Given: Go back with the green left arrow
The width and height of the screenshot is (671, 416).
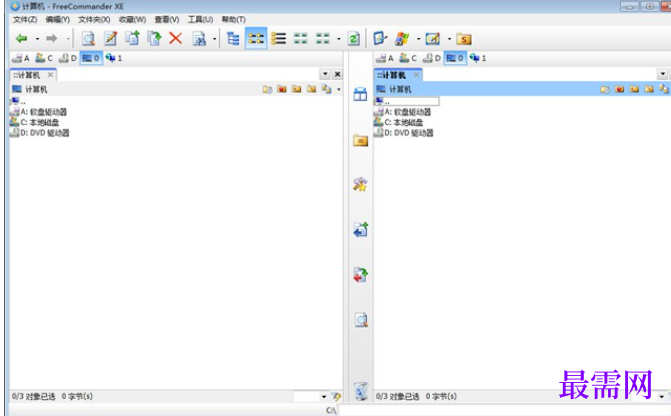Looking at the screenshot, I should (21, 39).
